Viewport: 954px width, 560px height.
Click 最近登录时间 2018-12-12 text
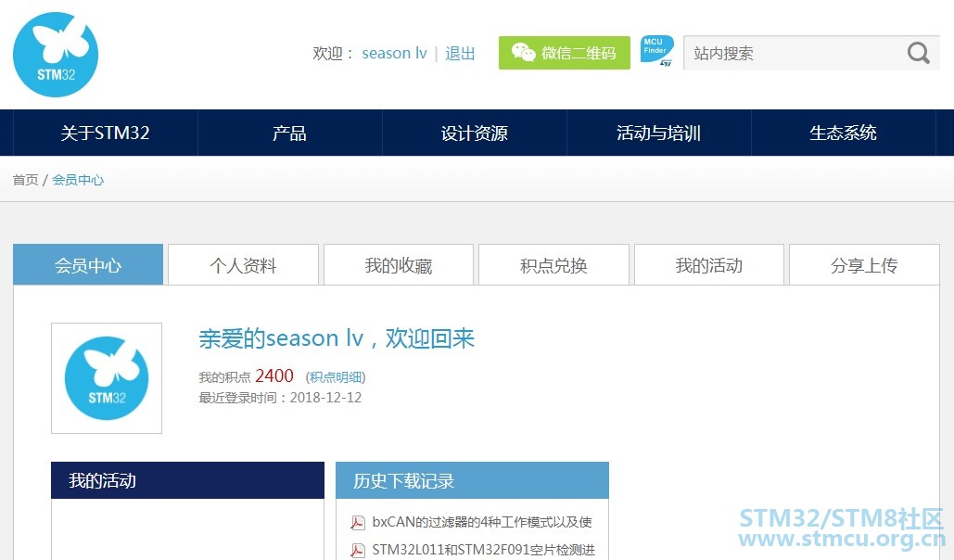280,398
